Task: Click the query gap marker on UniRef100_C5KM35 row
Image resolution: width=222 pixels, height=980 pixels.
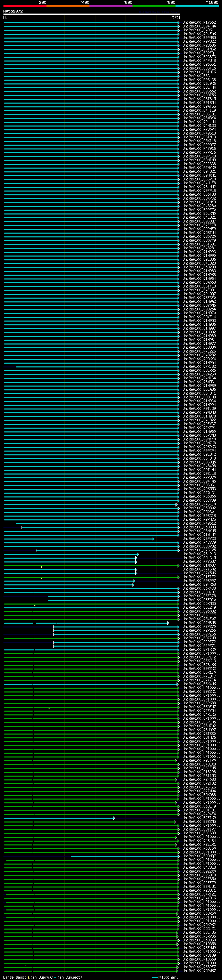Action: (35, 605)
